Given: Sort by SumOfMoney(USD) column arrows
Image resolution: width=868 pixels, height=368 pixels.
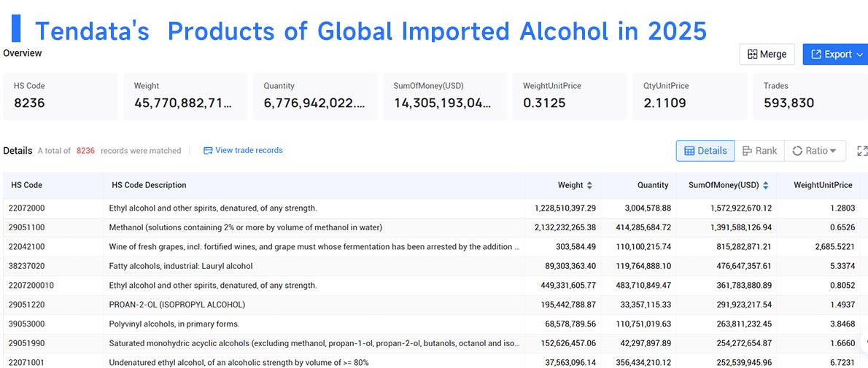Looking at the screenshot, I should click(766, 185).
